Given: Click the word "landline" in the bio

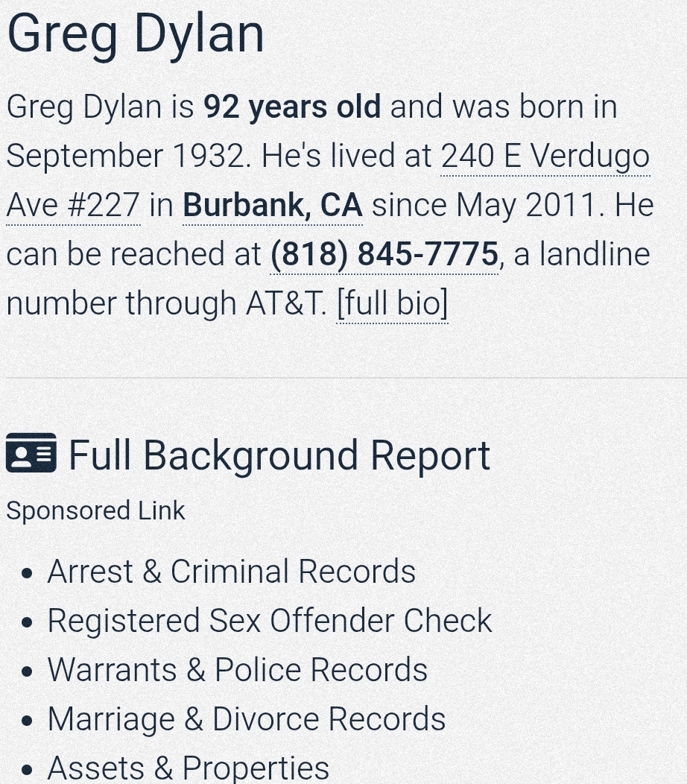Looking at the screenshot, I should [594, 254].
